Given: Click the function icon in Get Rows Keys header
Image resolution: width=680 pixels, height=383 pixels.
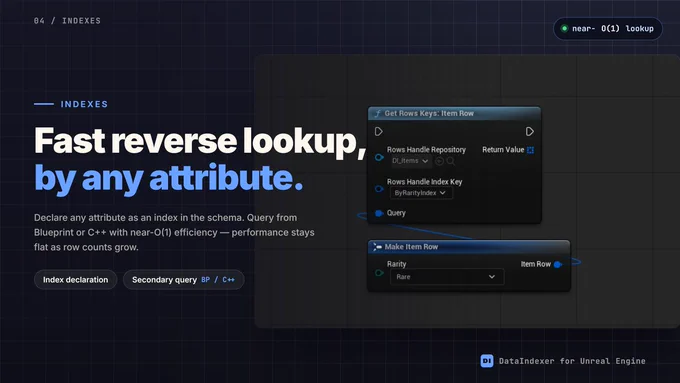Looking at the screenshot, I should [377, 113].
